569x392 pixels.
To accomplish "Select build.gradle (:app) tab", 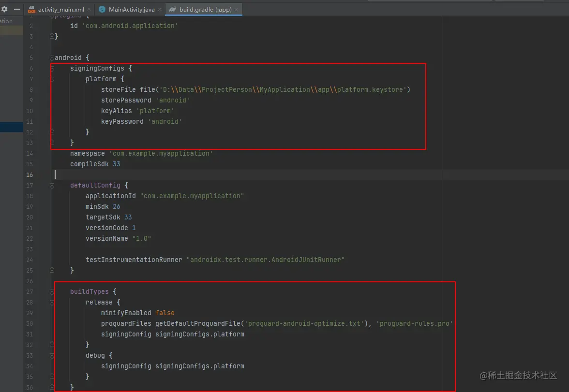I will click(x=205, y=10).
